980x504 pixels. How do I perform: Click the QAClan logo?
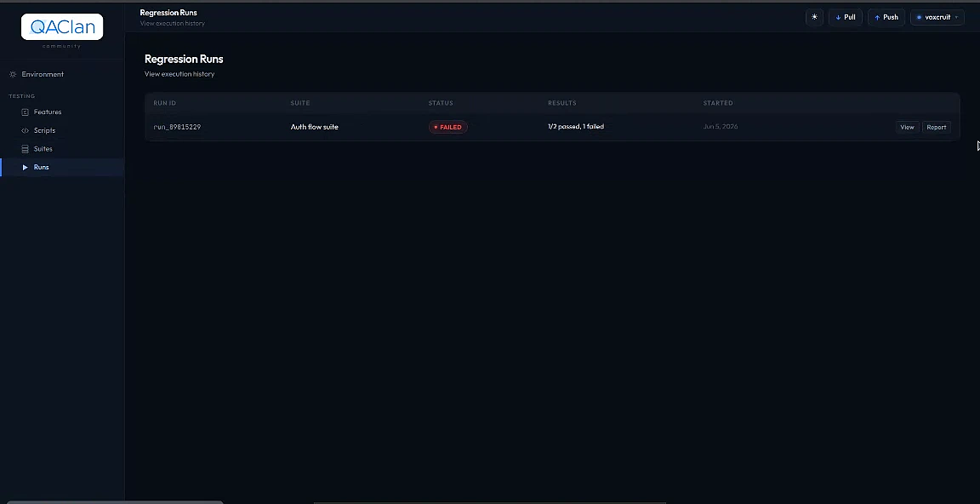tap(62, 27)
